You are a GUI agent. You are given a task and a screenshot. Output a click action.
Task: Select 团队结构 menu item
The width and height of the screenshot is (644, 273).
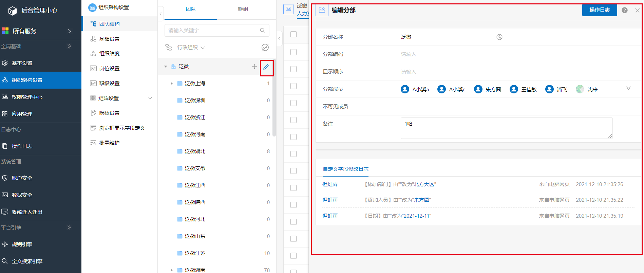click(x=119, y=24)
